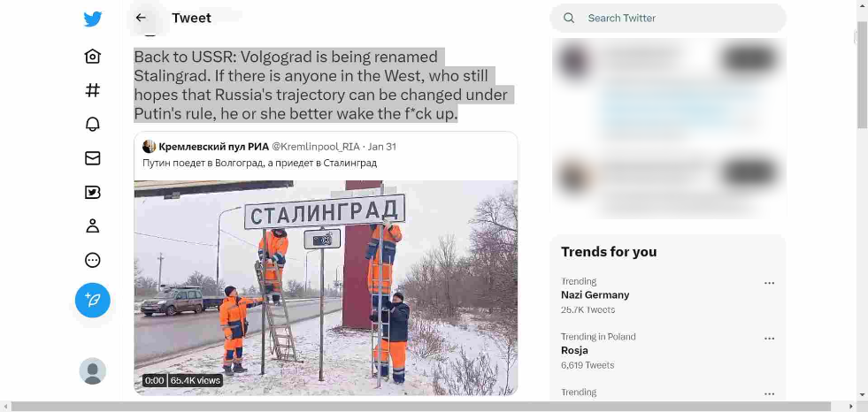Open the Nazi Germany trend

pyautogui.click(x=595, y=294)
